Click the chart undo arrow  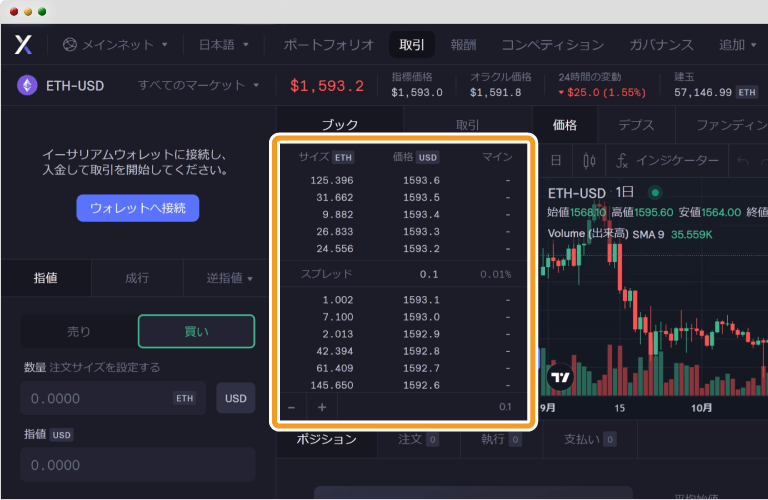click(743, 161)
